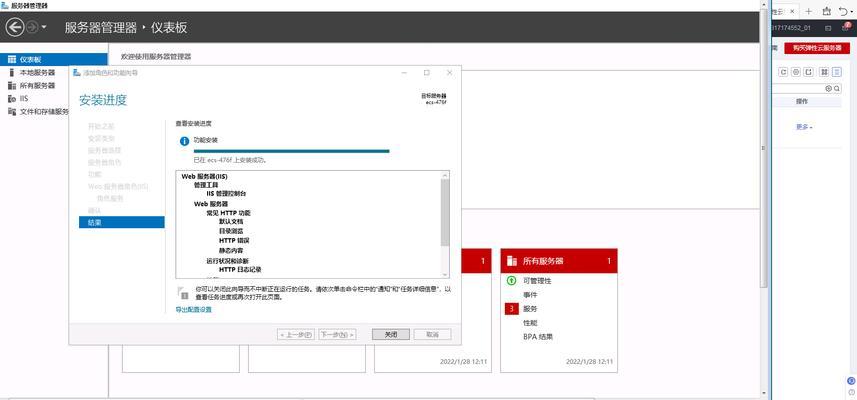The width and height of the screenshot is (857, 400).
Task: Click 'Web 服务器(IIS)' in the results list
Action: pyautogui.click(x=204, y=177)
